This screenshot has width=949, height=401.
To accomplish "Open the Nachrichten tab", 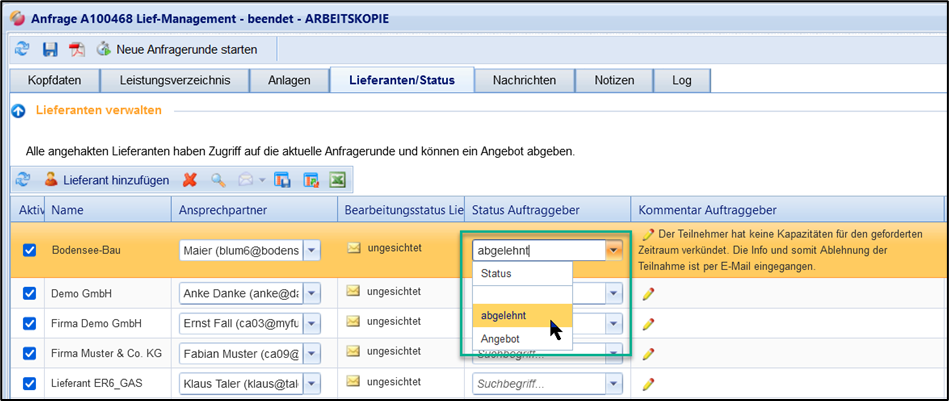I will click(525, 80).
